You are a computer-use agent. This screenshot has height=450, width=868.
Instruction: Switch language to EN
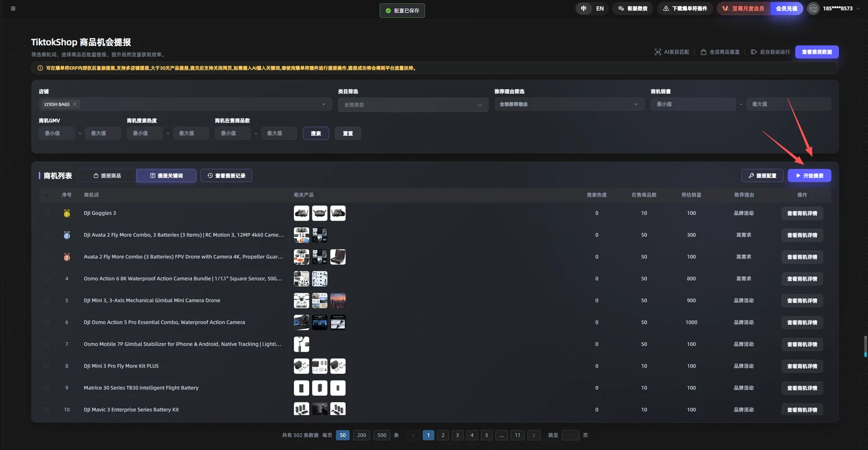coord(600,9)
